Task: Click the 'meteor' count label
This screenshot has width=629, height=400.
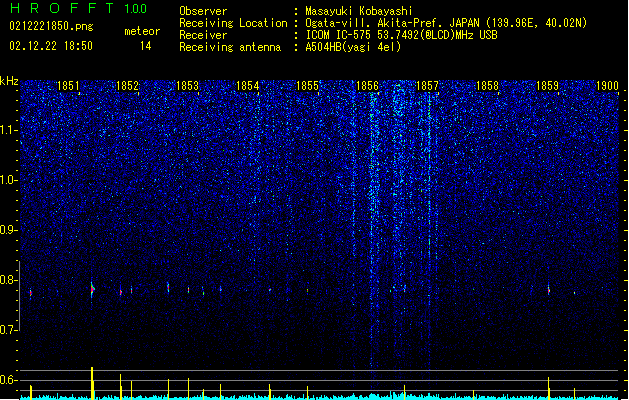Action: point(142,31)
